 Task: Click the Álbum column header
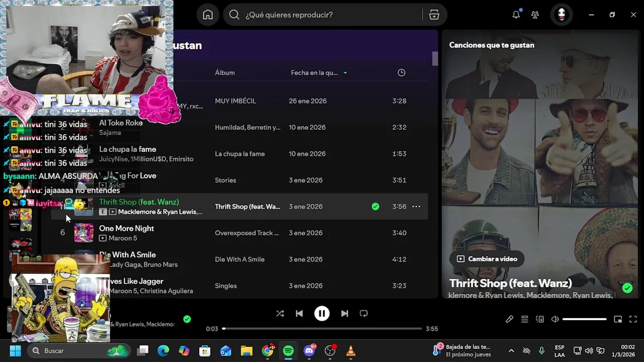point(225,72)
